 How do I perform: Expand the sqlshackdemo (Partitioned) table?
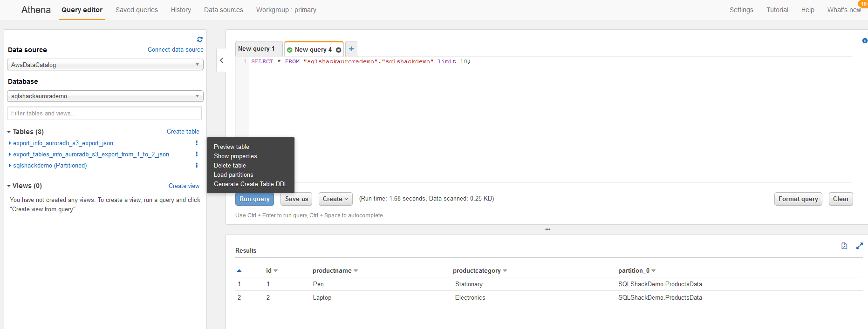(10, 166)
